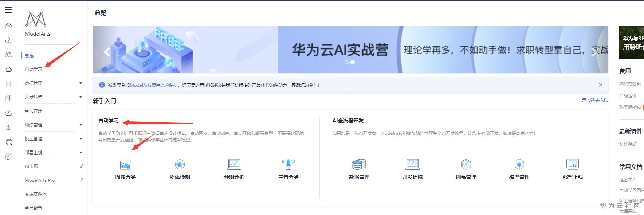
Task: Go to previous banner slide arrow
Action: [x=107, y=52]
